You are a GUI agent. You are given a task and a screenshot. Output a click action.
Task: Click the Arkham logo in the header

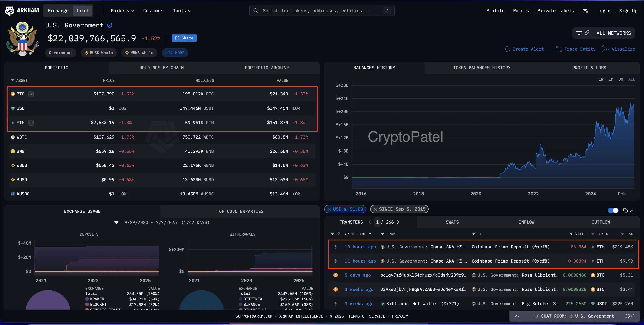pos(22,10)
